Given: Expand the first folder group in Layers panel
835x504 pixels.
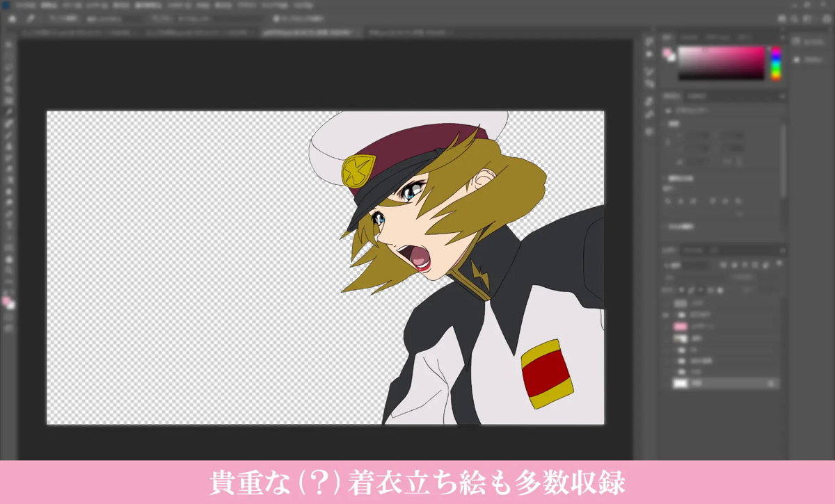Looking at the screenshot, I should click(x=675, y=315).
